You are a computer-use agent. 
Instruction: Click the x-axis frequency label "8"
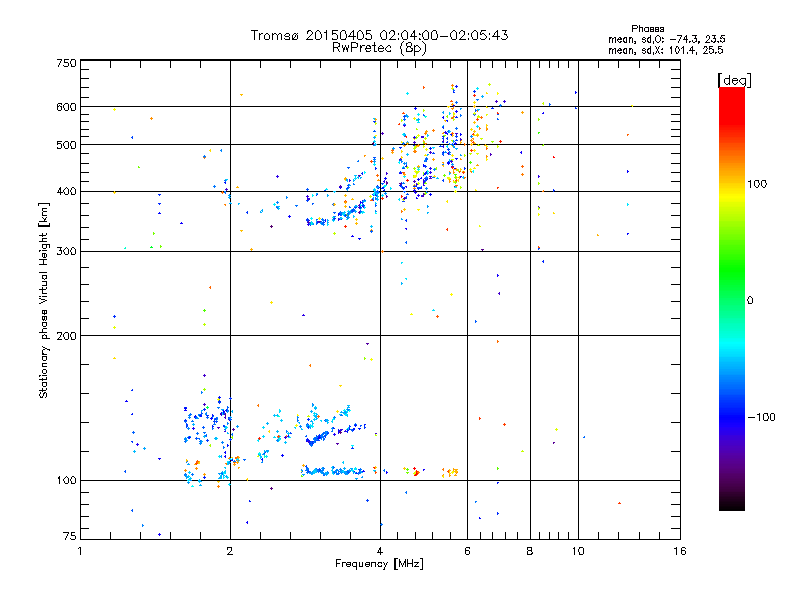pyautogui.click(x=530, y=551)
